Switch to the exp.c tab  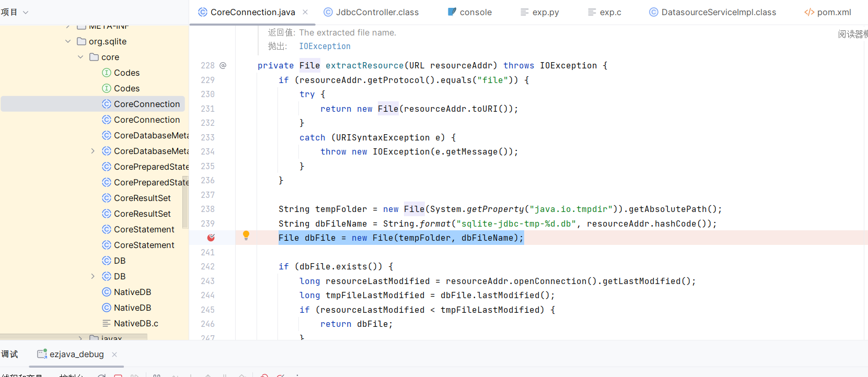coord(604,12)
